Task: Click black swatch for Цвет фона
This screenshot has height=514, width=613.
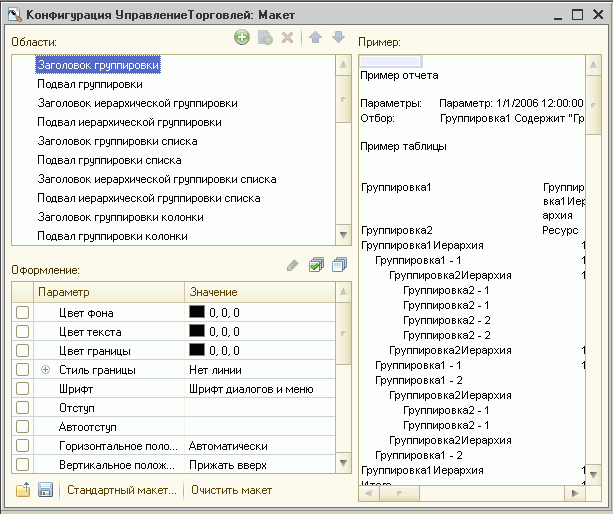Action: tap(197, 312)
